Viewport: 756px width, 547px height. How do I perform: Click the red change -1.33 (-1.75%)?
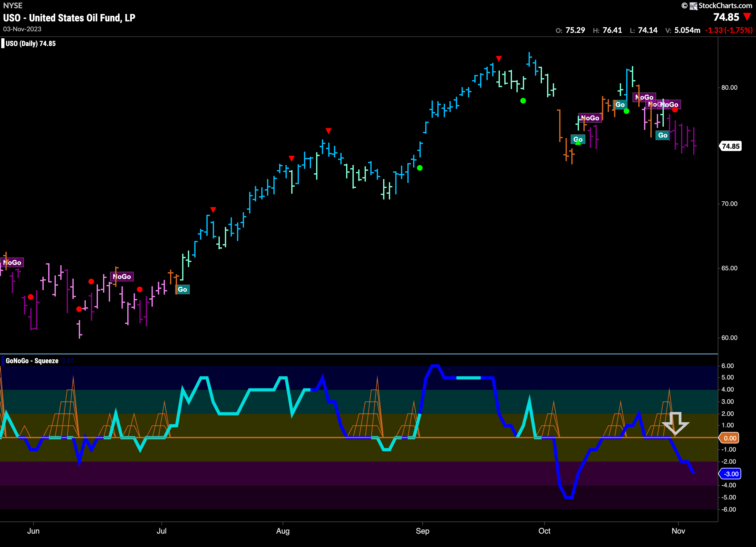[x=729, y=30]
